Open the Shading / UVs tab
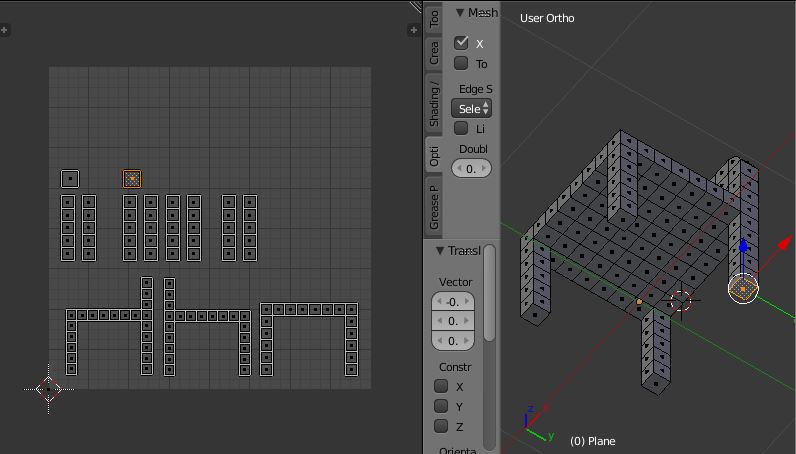 pyautogui.click(x=434, y=104)
